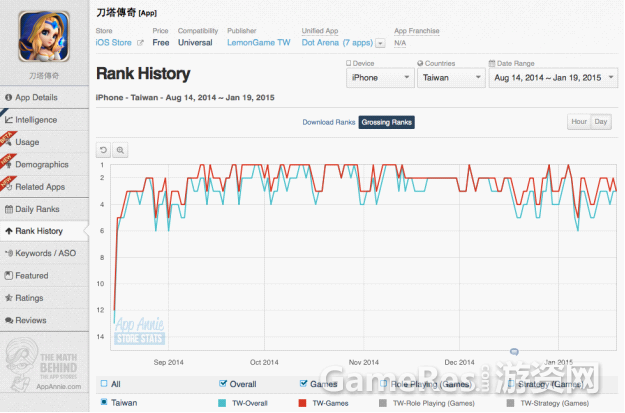The height and width of the screenshot is (413, 625).
Task: Open Usage section
Action: tap(44, 142)
